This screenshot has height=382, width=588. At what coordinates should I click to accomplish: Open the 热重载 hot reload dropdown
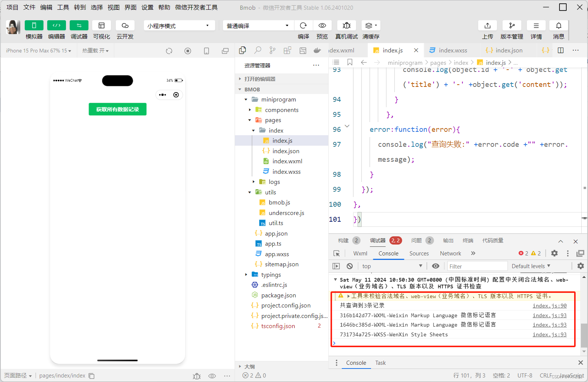tap(96, 51)
